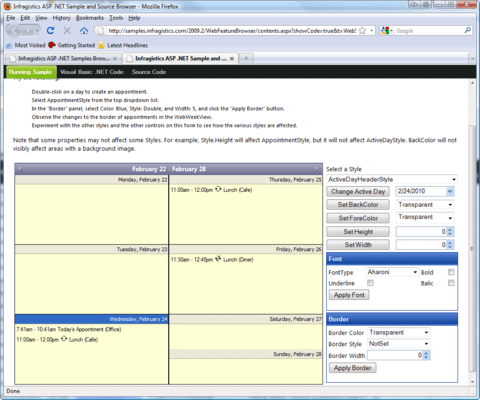This screenshot has height=400, width=480.
Task: Go to the Home page icon
Action: pos(84,31)
